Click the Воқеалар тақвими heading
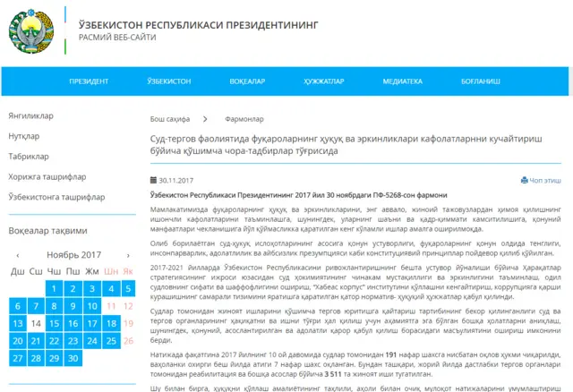Image resolution: width=573 pixels, height=392 pixels. [x=47, y=231]
